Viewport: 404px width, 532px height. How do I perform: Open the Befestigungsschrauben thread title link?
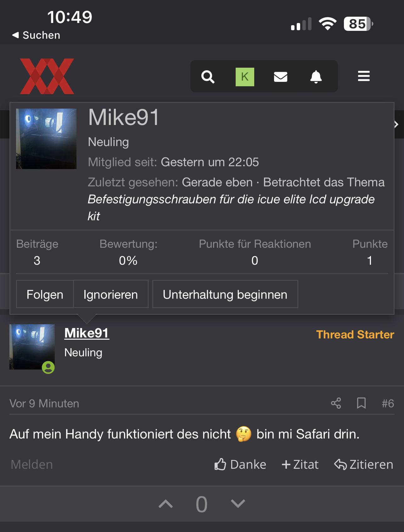pos(231,208)
